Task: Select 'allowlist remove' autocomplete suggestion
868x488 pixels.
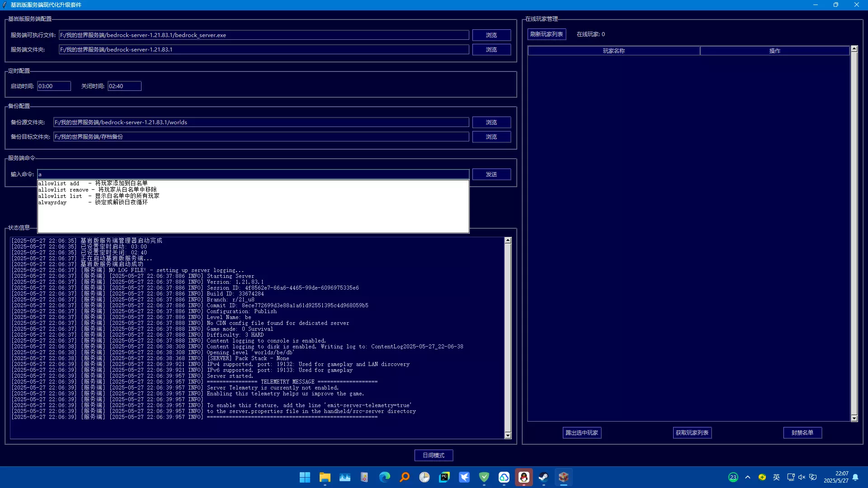Action: tap(253, 190)
